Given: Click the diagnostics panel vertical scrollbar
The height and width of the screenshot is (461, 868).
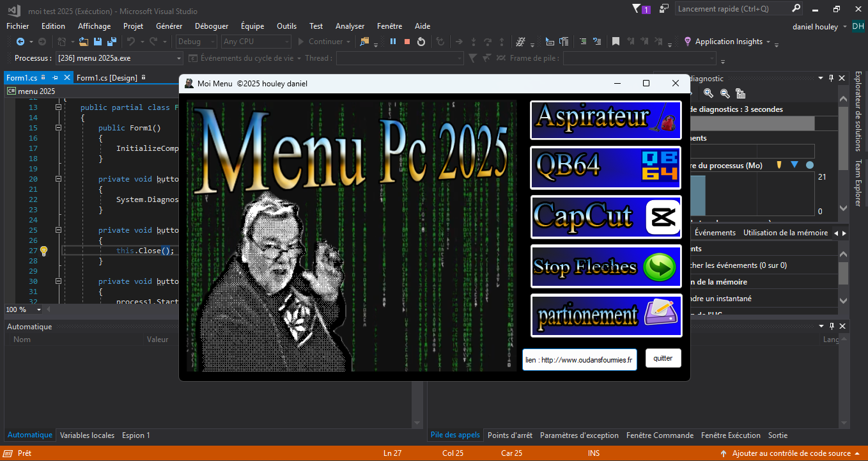Looking at the screenshot, I should 844,272.
